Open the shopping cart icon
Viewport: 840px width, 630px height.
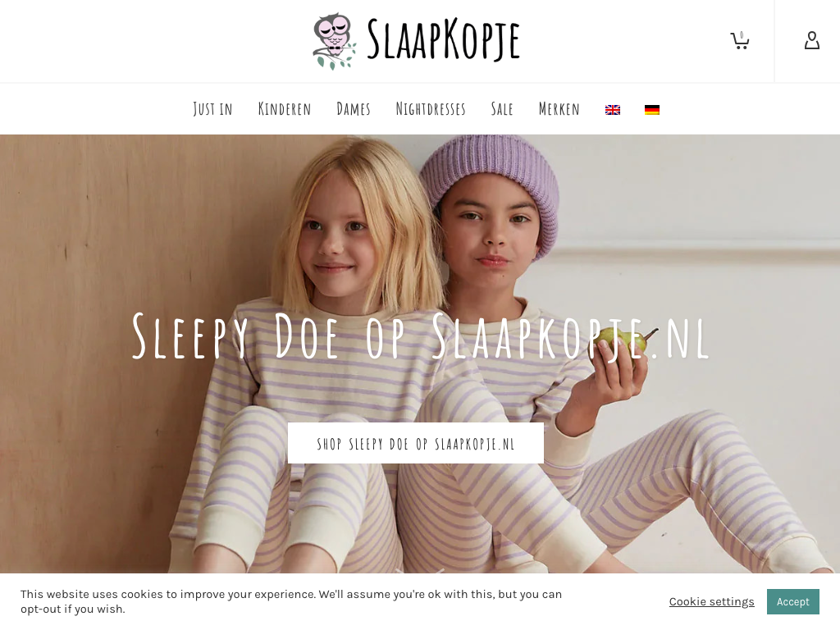tap(740, 41)
